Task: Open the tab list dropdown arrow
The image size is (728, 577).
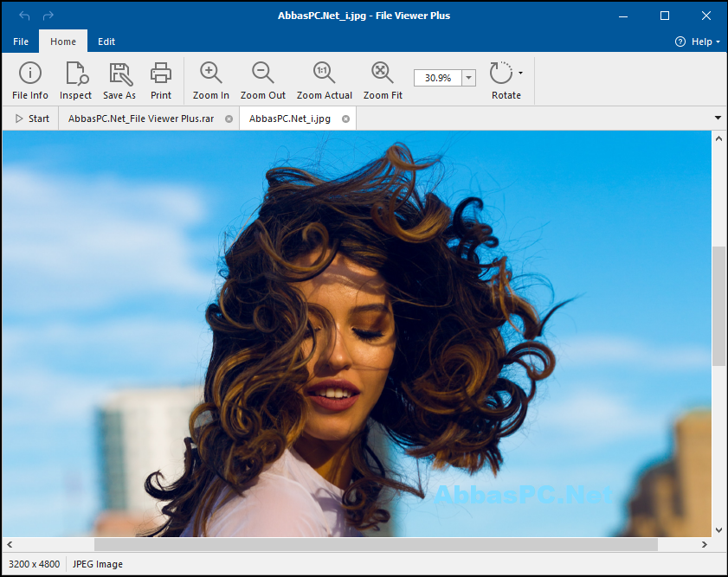Action: 718,119
